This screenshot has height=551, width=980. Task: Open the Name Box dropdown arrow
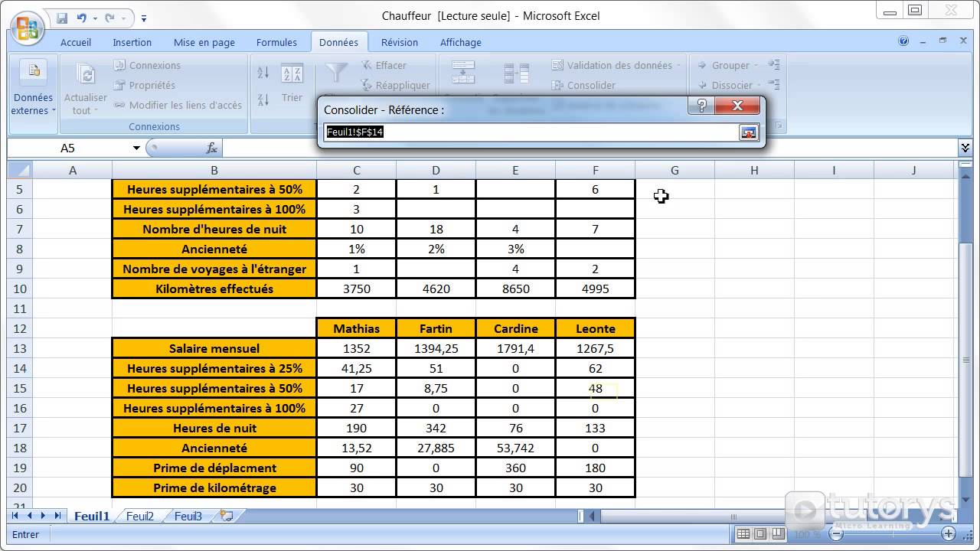(136, 148)
